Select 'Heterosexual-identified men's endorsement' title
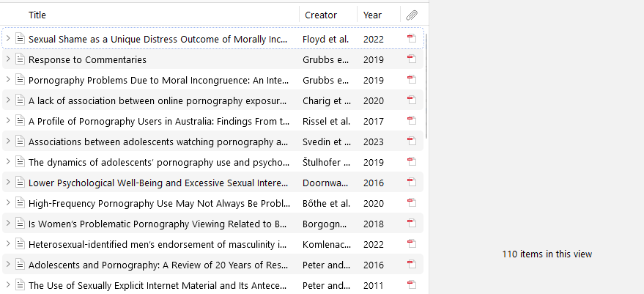The height and width of the screenshot is (294, 644). coord(158,245)
